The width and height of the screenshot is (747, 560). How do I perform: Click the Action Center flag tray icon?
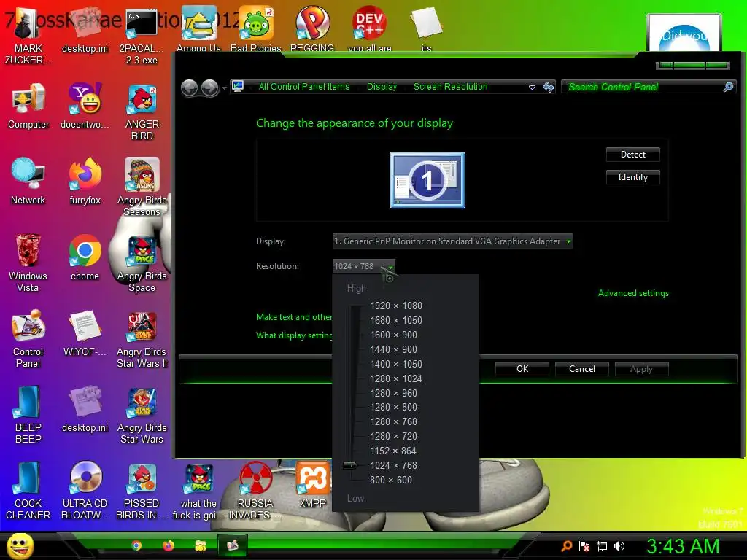(x=584, y=546)
